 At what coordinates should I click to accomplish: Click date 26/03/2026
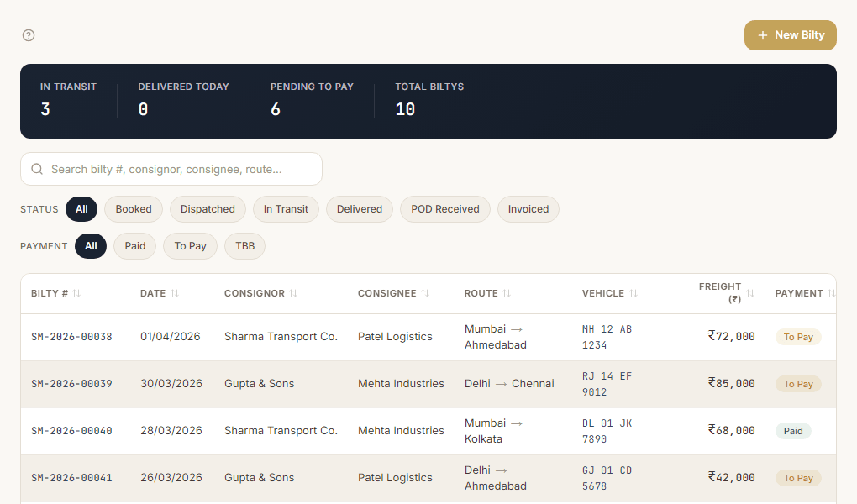pos(171,478)
